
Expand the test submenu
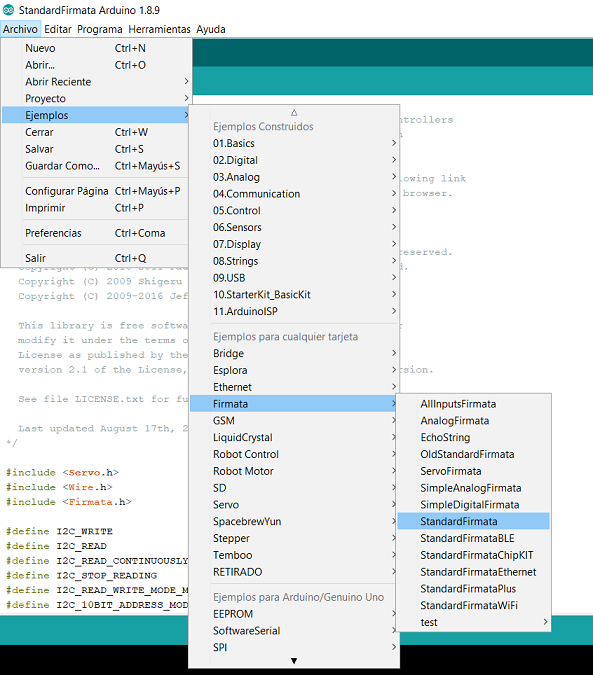coord(473,622)
